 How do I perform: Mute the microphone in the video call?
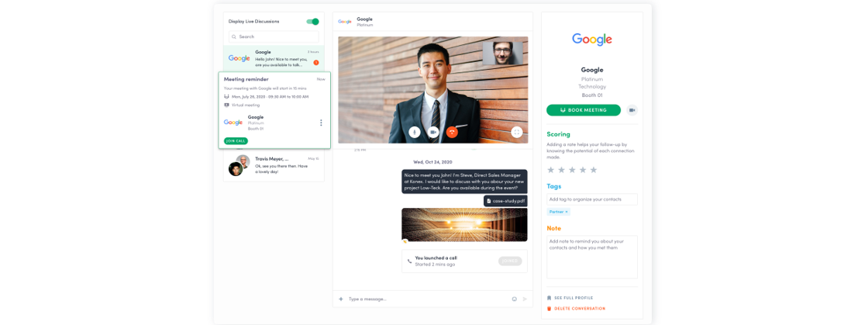415,132
